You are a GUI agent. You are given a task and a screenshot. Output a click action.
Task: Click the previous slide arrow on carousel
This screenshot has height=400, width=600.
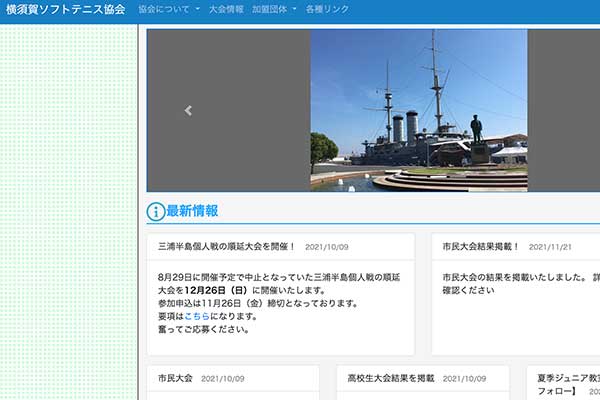point(188,111)
